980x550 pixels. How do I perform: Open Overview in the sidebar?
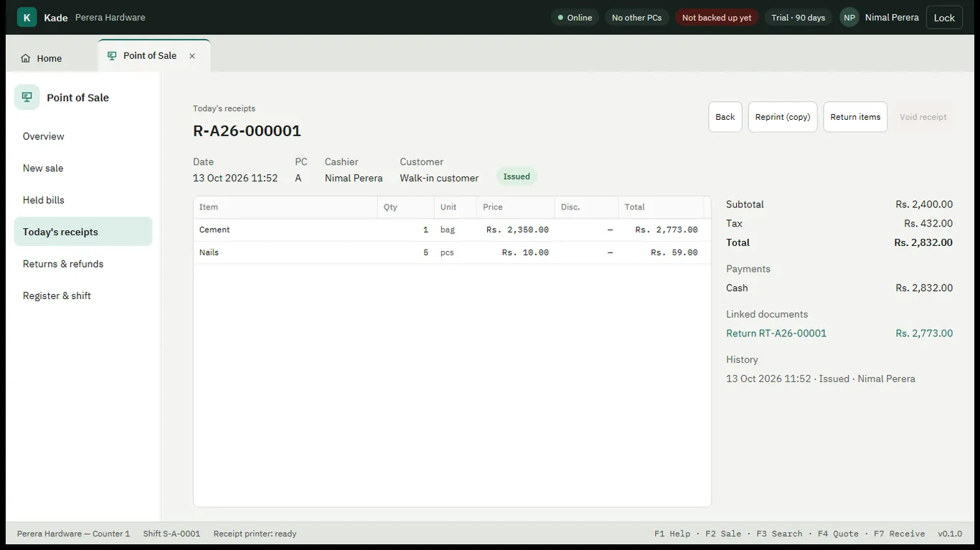83,136
